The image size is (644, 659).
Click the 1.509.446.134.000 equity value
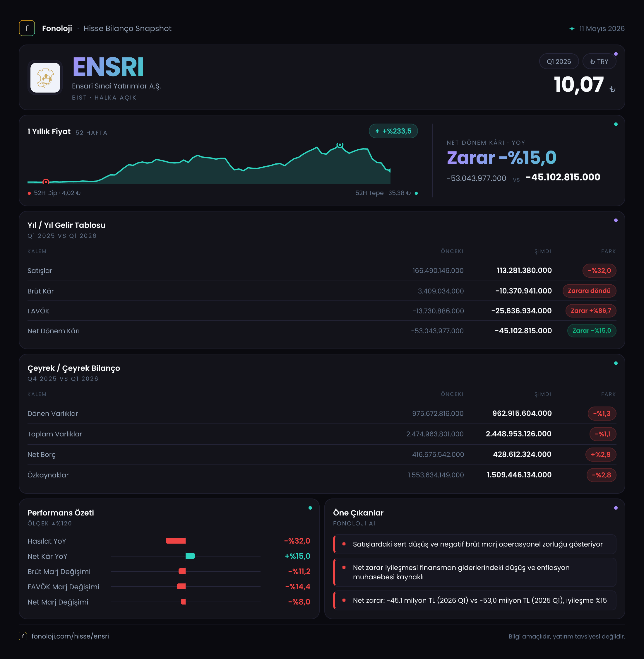(x=520, y=475)
